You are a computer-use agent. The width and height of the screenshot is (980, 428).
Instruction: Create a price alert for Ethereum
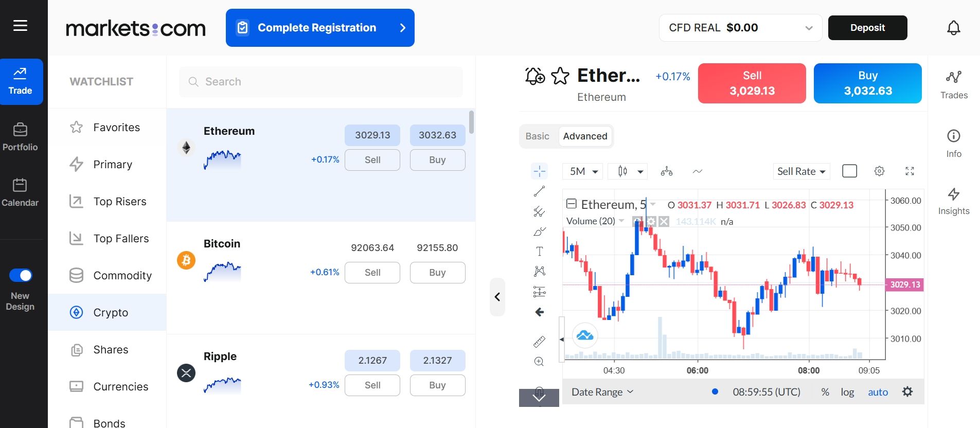tap(535, 76)
